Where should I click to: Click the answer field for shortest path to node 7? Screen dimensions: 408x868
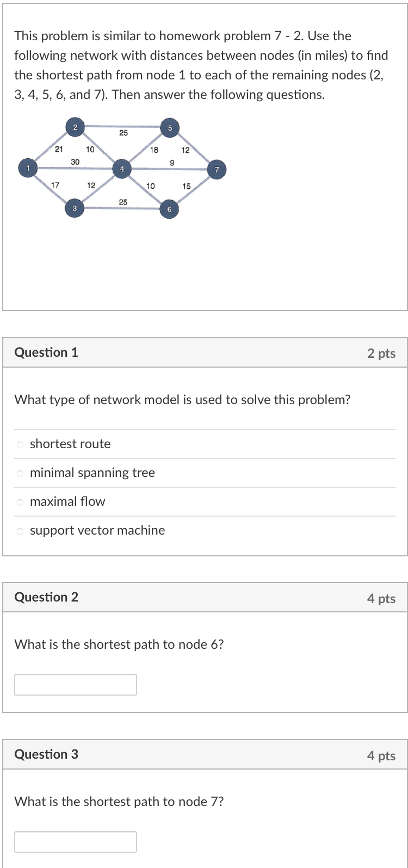click(75, 841)
